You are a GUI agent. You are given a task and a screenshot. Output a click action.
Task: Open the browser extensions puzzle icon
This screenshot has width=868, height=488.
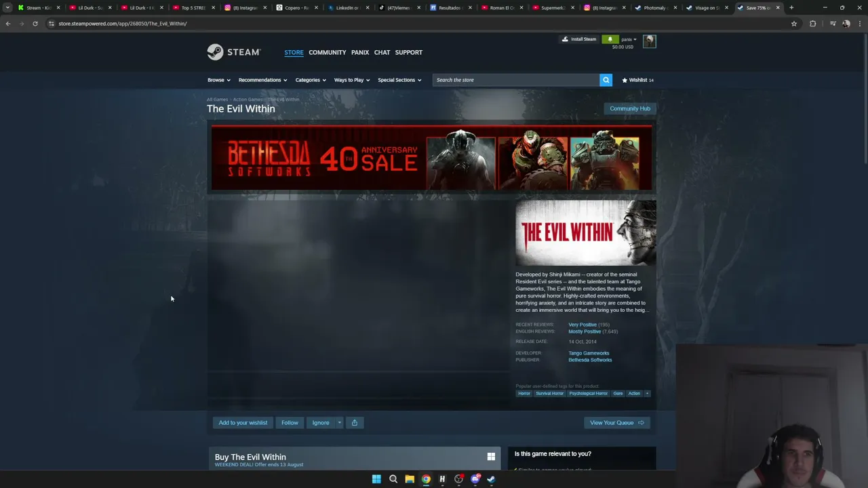[813, 24]
